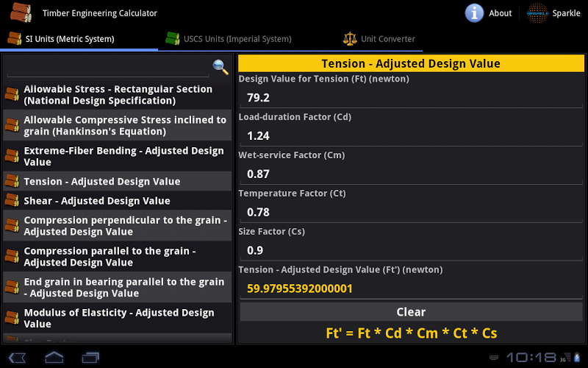588x368 pixels.
Task: Edit Temperature Factor field 0.78
Action: coord(411,212)
